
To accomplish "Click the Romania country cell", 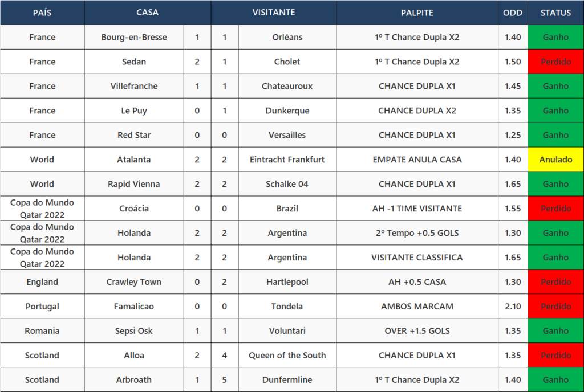I will (x=42, y=331).
